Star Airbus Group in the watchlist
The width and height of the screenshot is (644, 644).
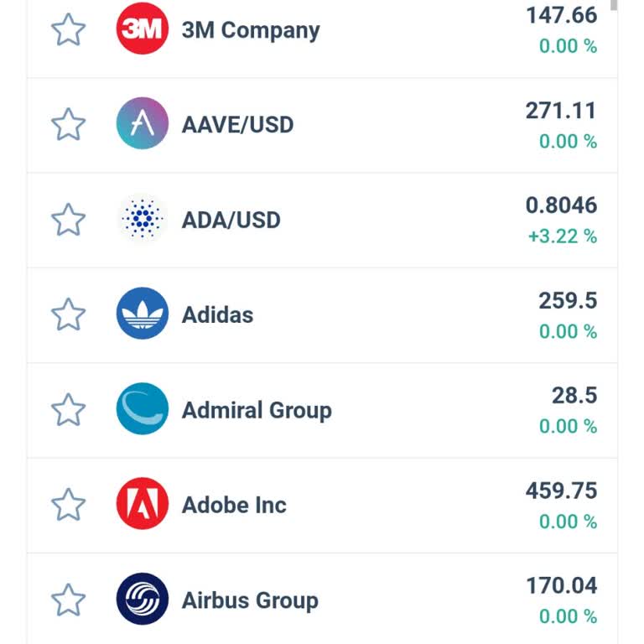pyautogui.click(x=69, y=600)
